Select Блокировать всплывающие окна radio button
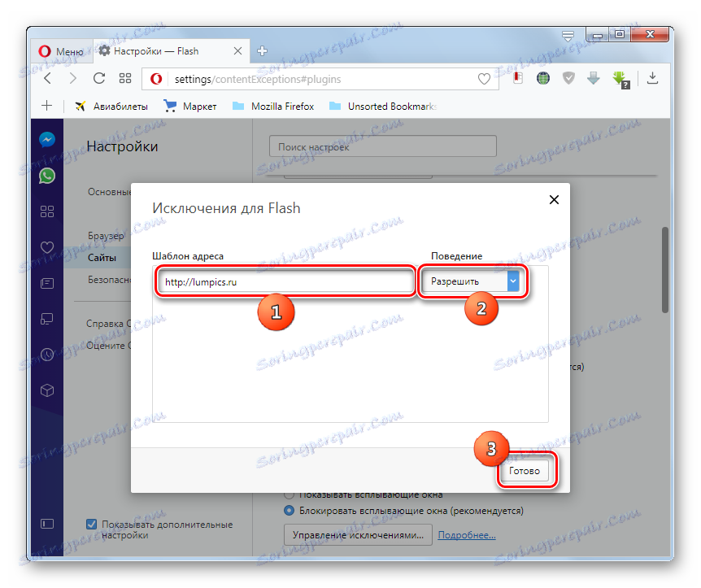The image size is (701, 588). 290,510
